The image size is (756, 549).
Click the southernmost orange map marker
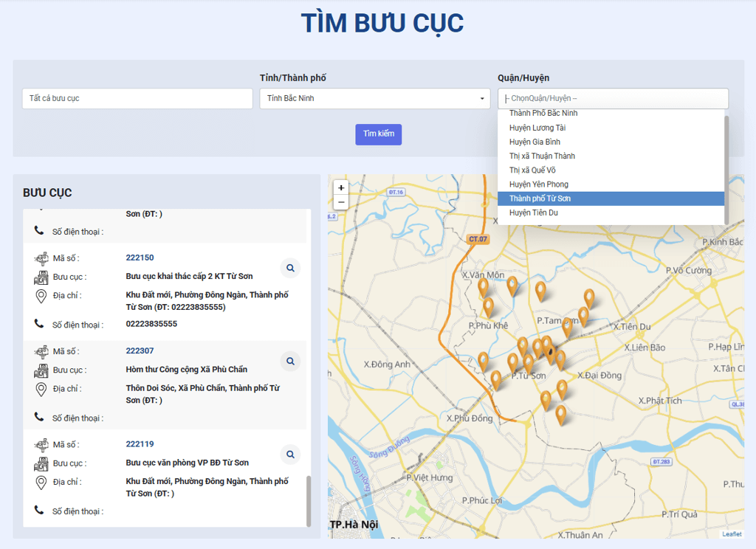point(561,414)
